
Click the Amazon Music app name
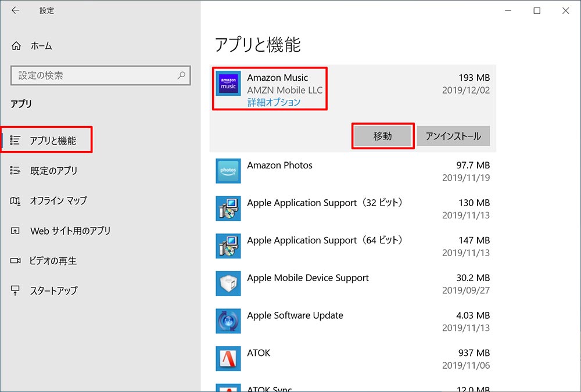(278, 77)
